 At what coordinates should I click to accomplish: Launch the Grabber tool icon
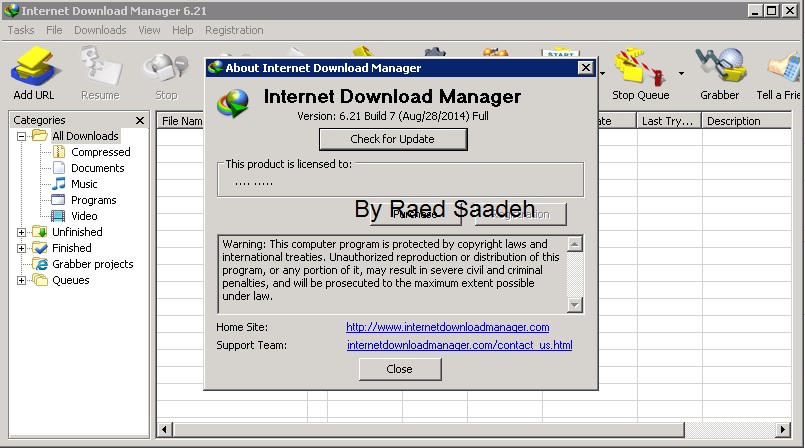coord(718,70)
